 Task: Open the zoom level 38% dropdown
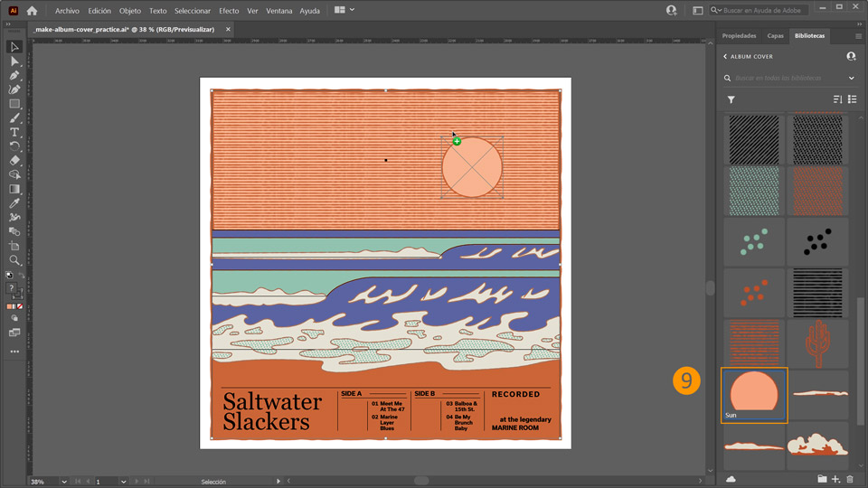coord(64,482)
